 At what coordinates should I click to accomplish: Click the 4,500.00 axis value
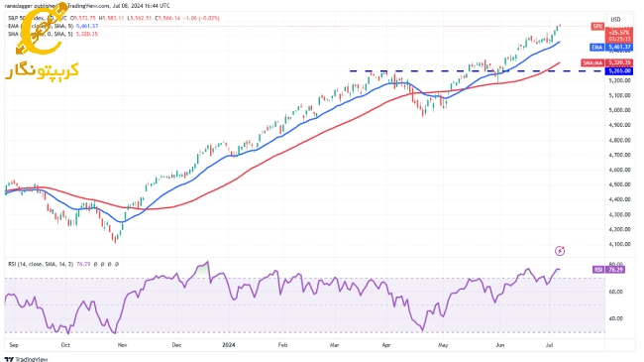pos(620,184)
